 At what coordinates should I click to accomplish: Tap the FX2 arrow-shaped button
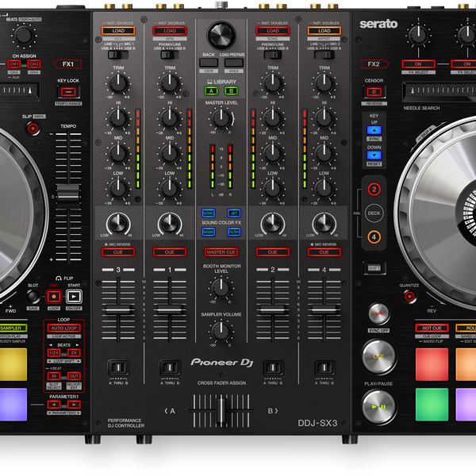pyautogui.click(x=374, y=64)
